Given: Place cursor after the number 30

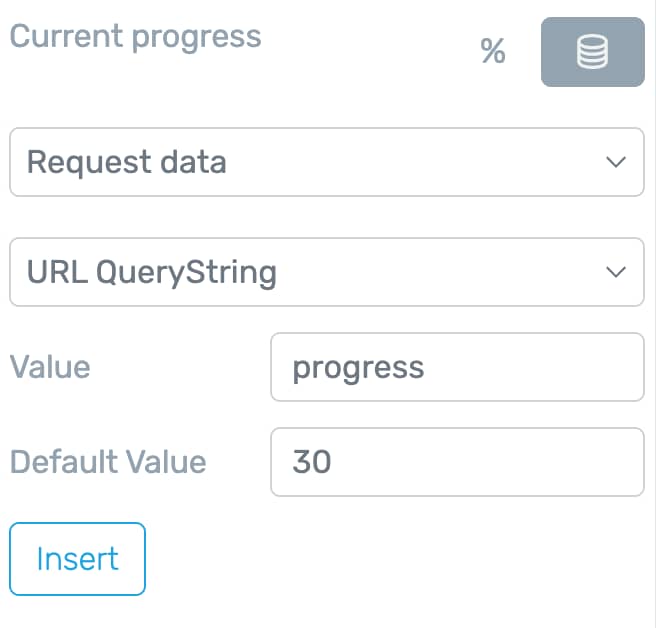Looking at the screenshot, I should pos(333,462).
